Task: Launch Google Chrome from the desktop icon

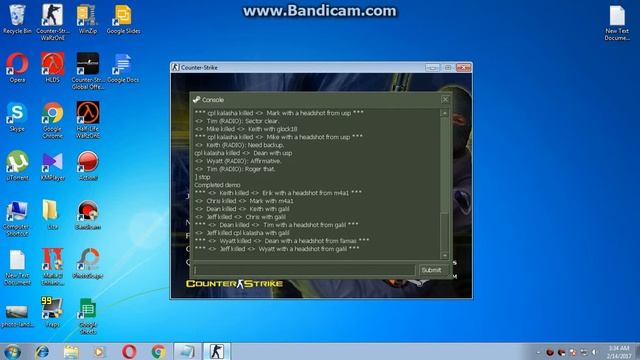Action: point(52,120)
